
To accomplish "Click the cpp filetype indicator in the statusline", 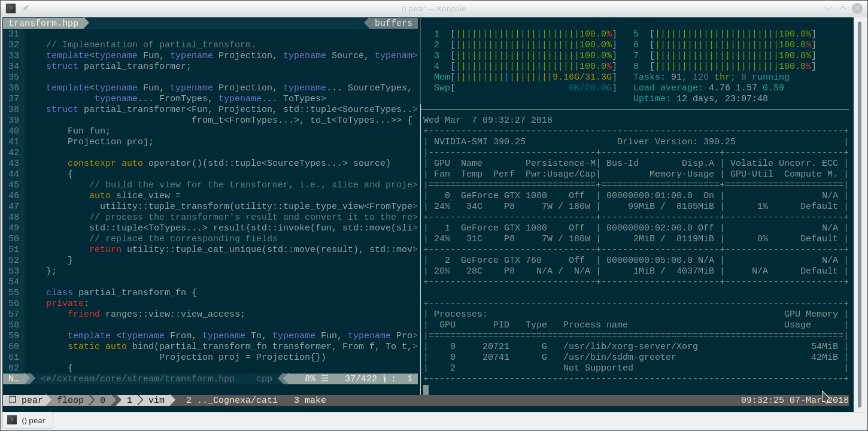I will point(264,378).
